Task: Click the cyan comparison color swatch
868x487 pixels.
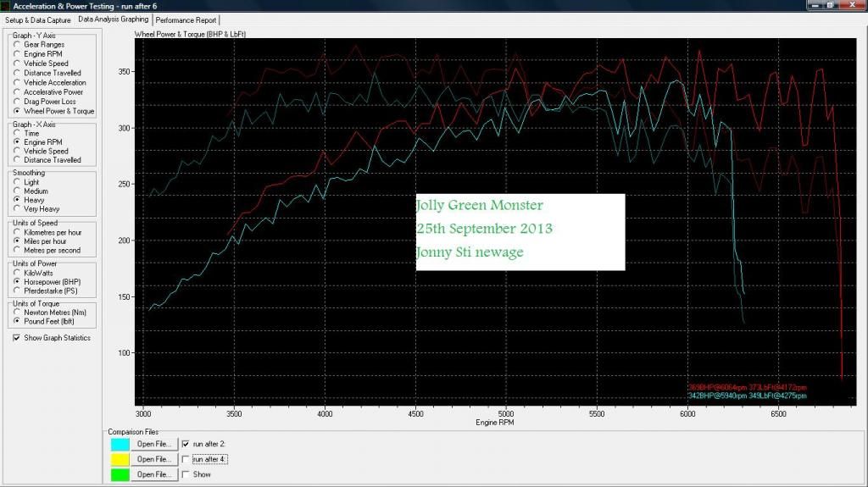Action: tap(120, 444)
